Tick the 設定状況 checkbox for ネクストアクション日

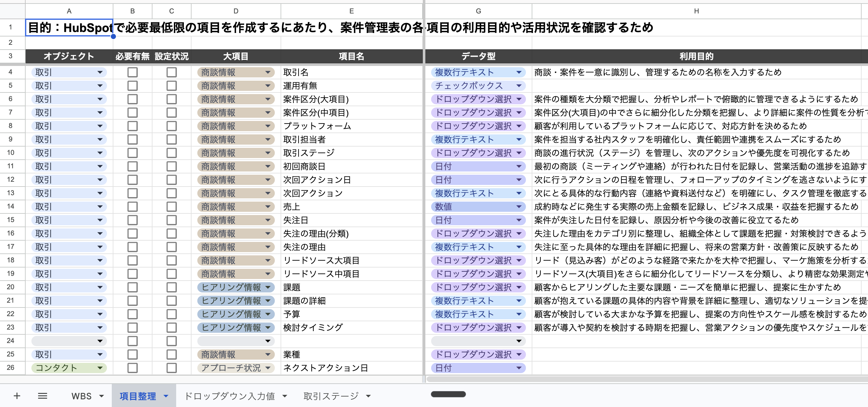click(x=171, y=368)
